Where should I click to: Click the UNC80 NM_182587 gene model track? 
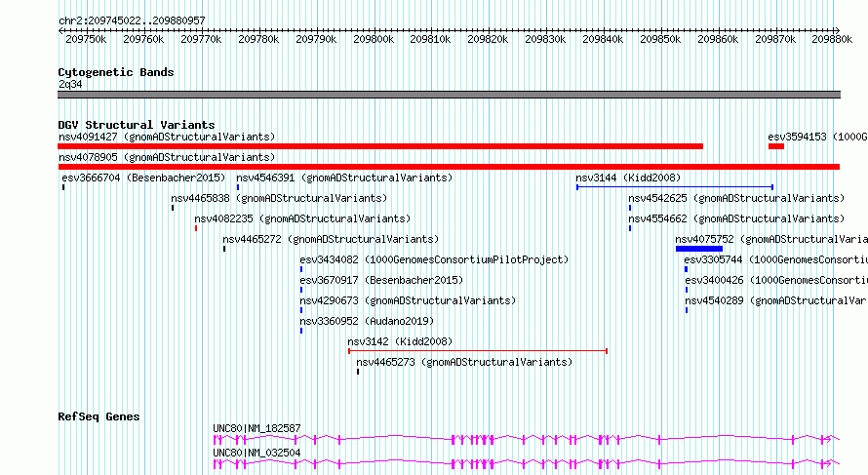pos(527,440)
